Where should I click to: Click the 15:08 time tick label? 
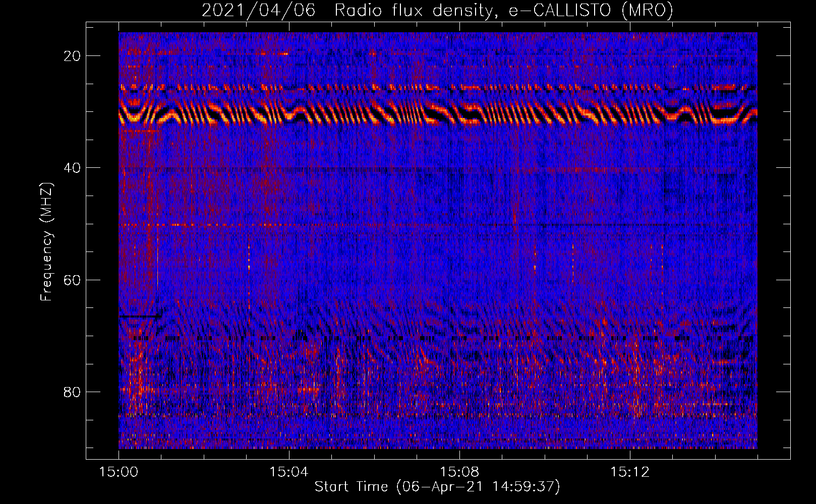coord(459,472)
